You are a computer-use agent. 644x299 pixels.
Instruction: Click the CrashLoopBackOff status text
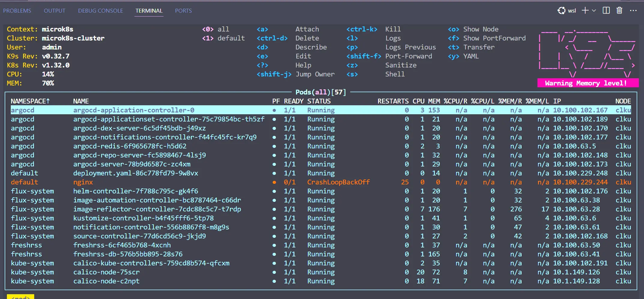point(338,182)
